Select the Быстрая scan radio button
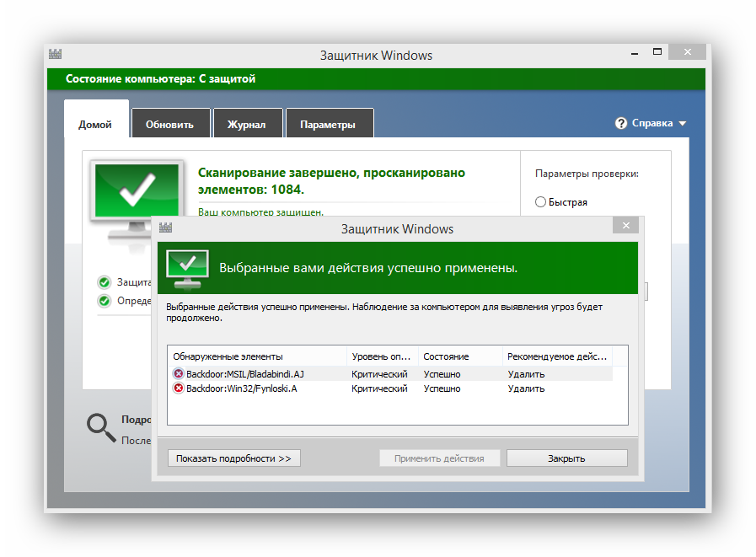Screen dimensions: 756x557 (541, 202)
